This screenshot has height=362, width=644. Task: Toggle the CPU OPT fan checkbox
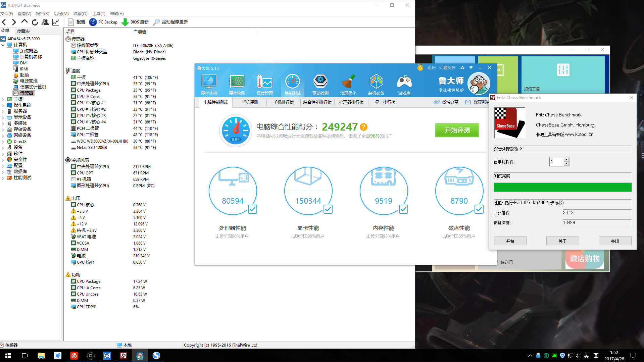coord(73,173)
